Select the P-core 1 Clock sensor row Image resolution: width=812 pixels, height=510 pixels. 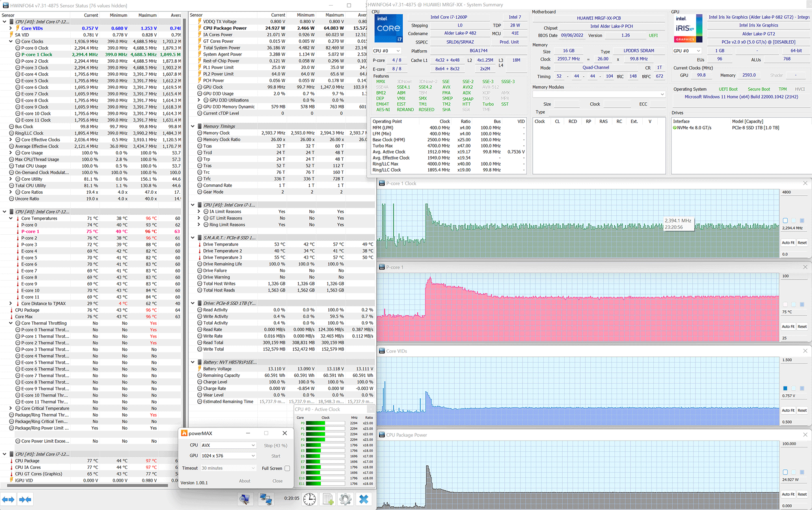coord(37,54)
